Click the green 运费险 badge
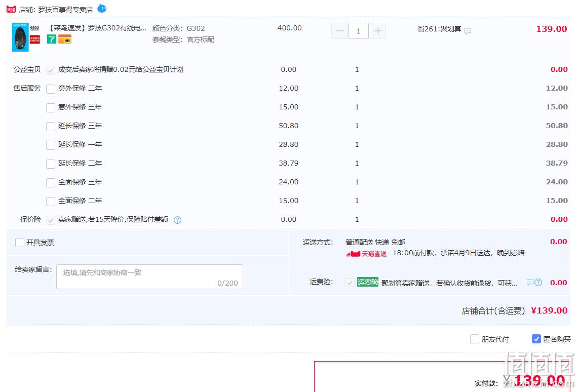 tap(367, 283)
